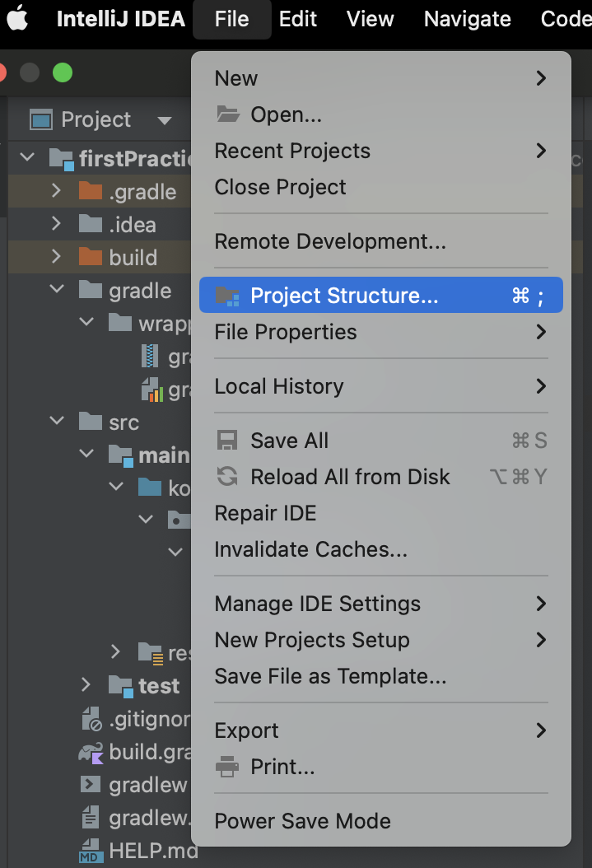Expand the test source set
This screenshot has width=592, height=868.
86,684
